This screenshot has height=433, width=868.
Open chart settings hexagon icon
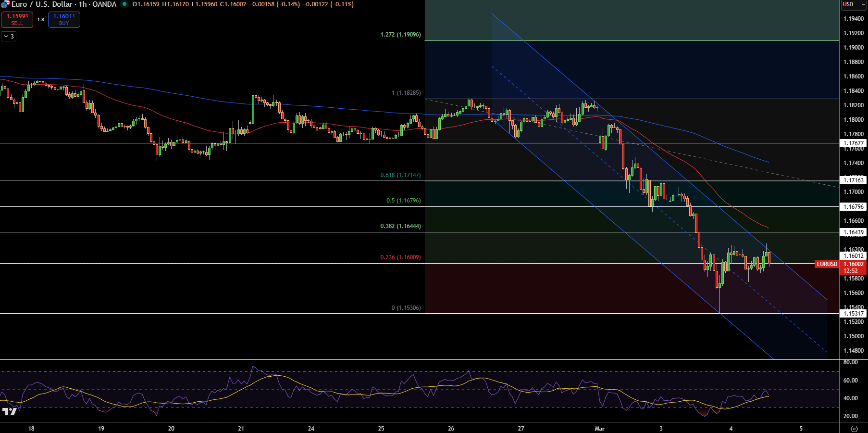[854, 429]
